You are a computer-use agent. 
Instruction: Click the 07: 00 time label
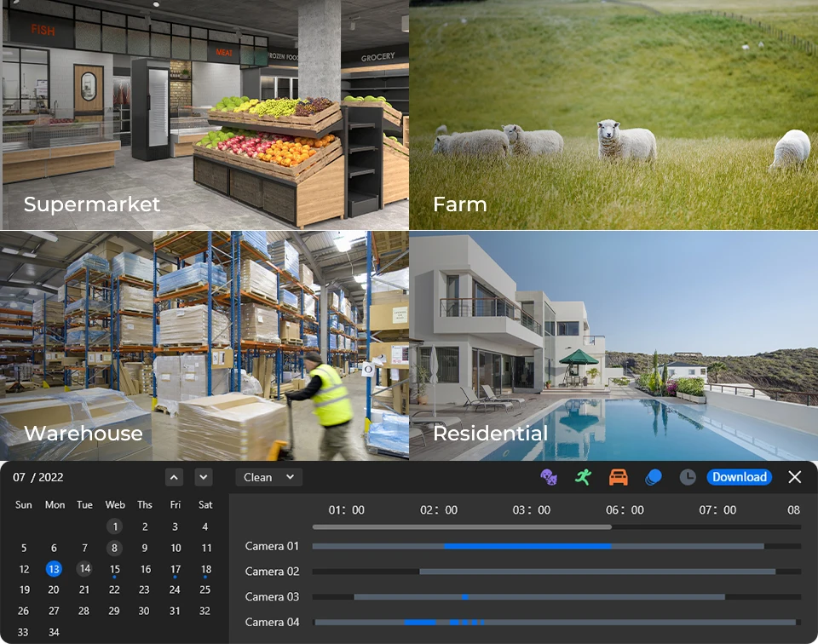pyautogui.click(x=717, y=510)
